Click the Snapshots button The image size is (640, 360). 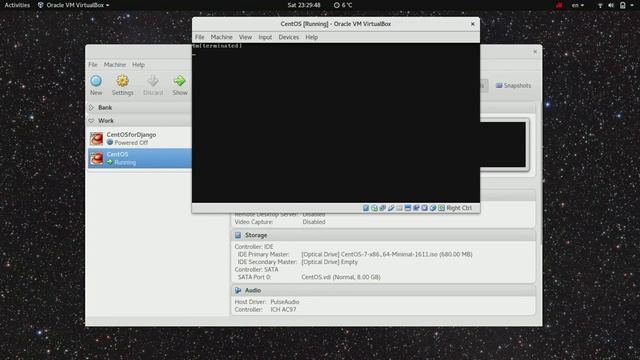(x=513, y=86)
